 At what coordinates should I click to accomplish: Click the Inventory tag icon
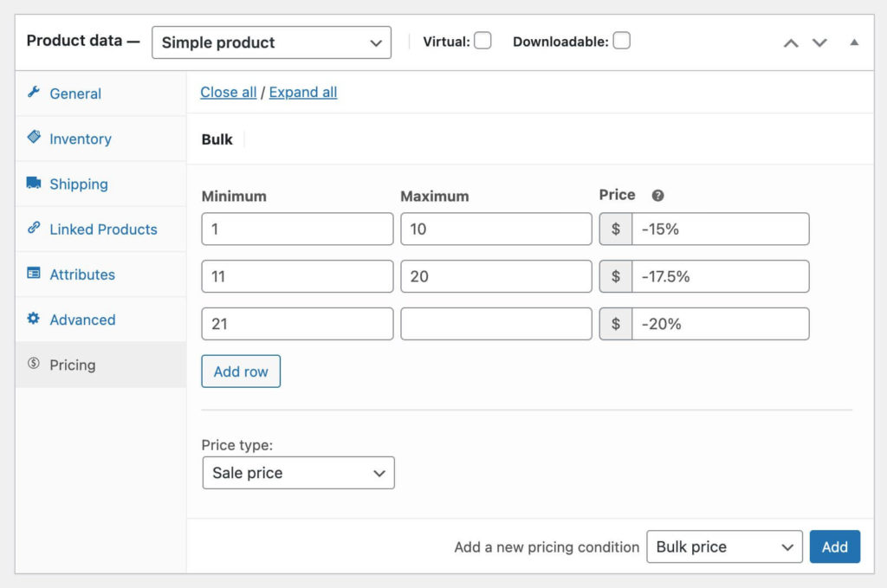tap(34, 137)
